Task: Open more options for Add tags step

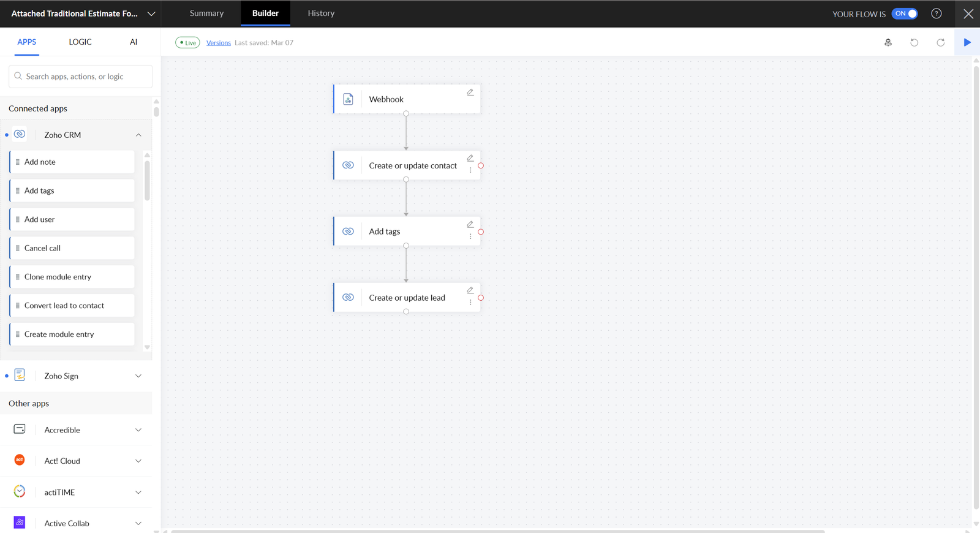Action: tap(470, 236)
